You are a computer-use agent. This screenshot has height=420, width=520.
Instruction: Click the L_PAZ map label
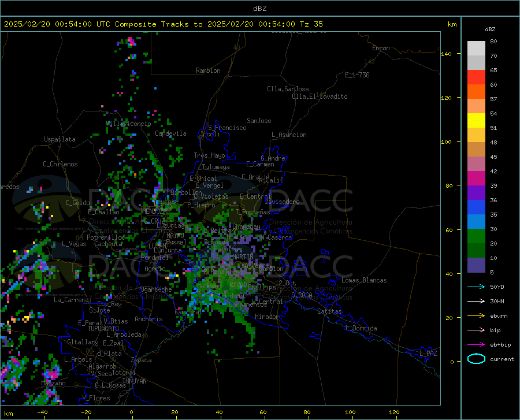pyautogui.click(x=428, y=354)
